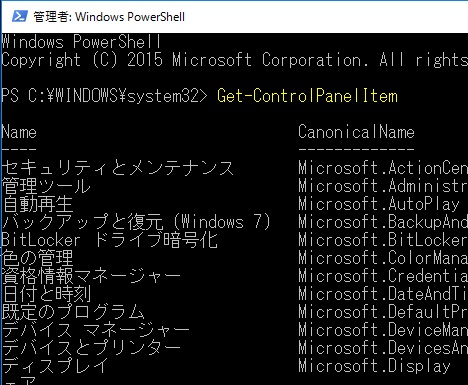Click the 自動再生 item name
468x385 pixels.
click(37, 204)
